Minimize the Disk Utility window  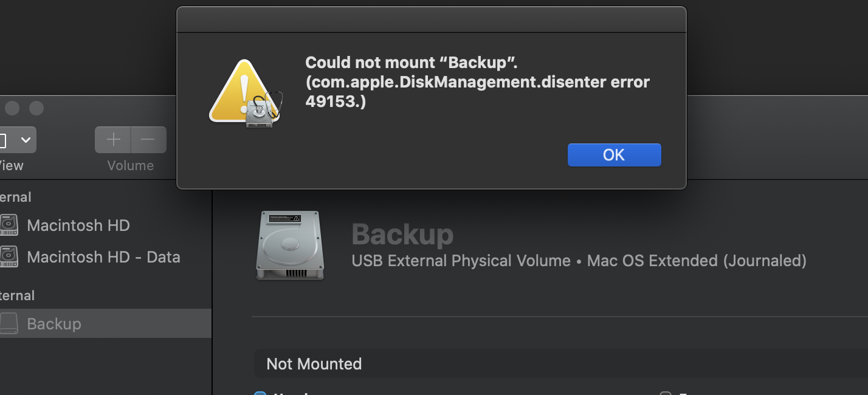[x=12, y=108]
